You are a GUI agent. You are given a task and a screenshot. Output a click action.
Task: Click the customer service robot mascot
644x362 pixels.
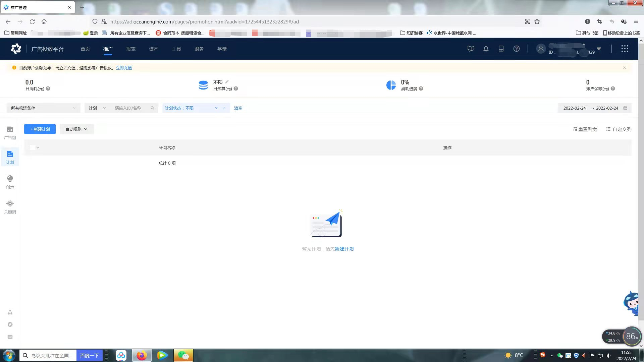pyautogui.click(x=631, y=303)
